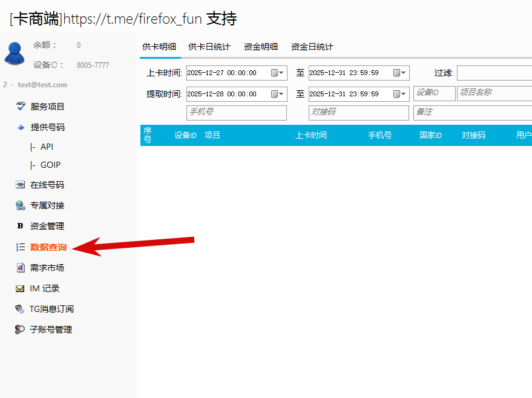Focus the 设备ID search field
The height and width of the screenshot is (398, 532).
[435, 93]
